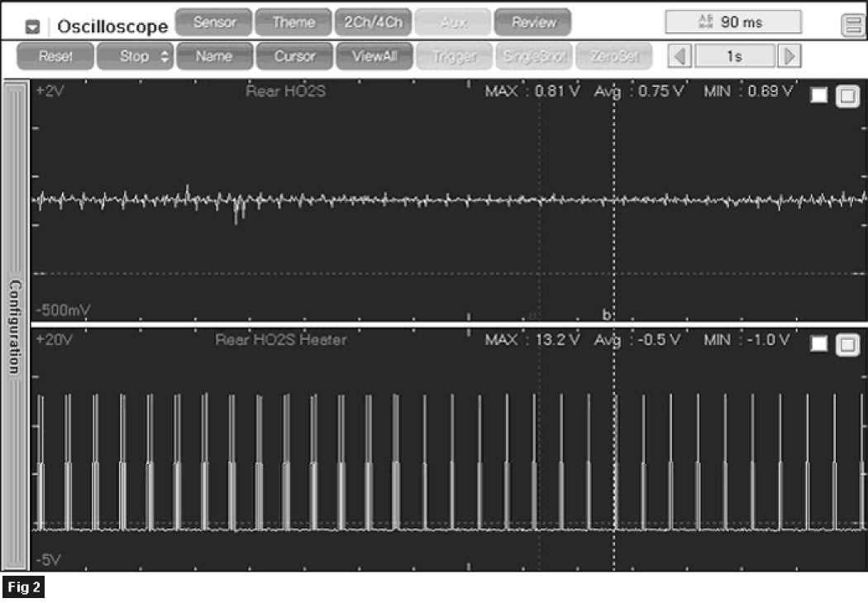
Task: Click the 90 ms cursor time readout
Action: tap(732, 22)
